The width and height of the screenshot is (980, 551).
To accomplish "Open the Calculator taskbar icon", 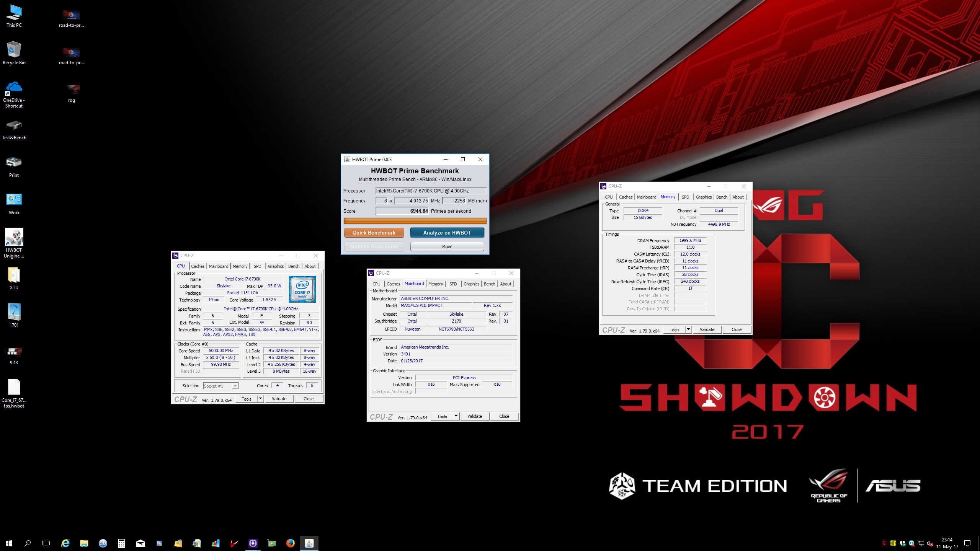I will tap(122, 543).
